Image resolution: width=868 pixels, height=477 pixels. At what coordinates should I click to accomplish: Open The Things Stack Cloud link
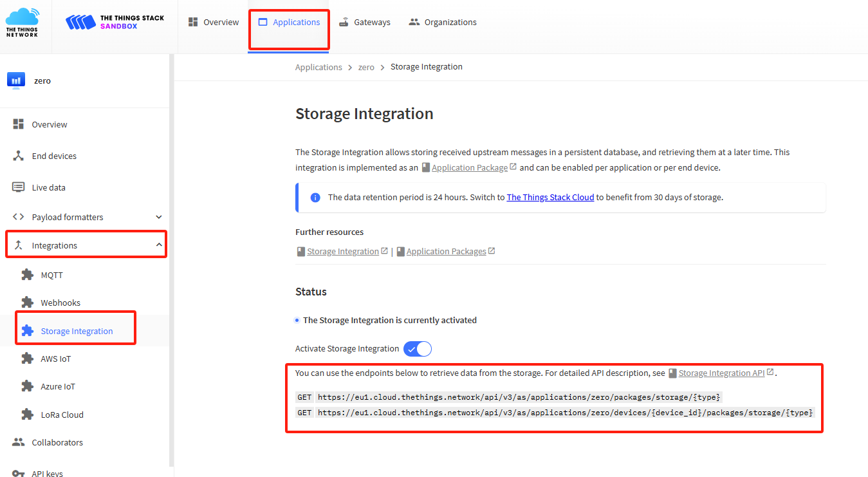pyautogui.click(x=550, y=198)
